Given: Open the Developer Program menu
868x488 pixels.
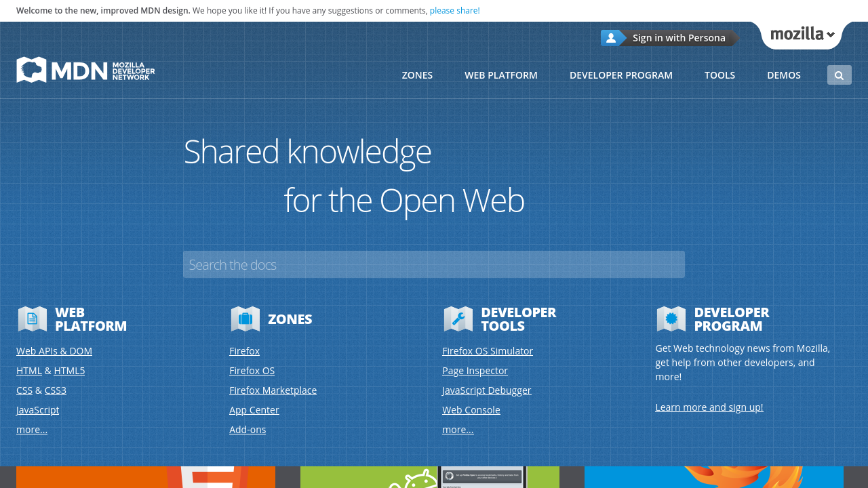Looking at the screenshot, I should point(620,75).
